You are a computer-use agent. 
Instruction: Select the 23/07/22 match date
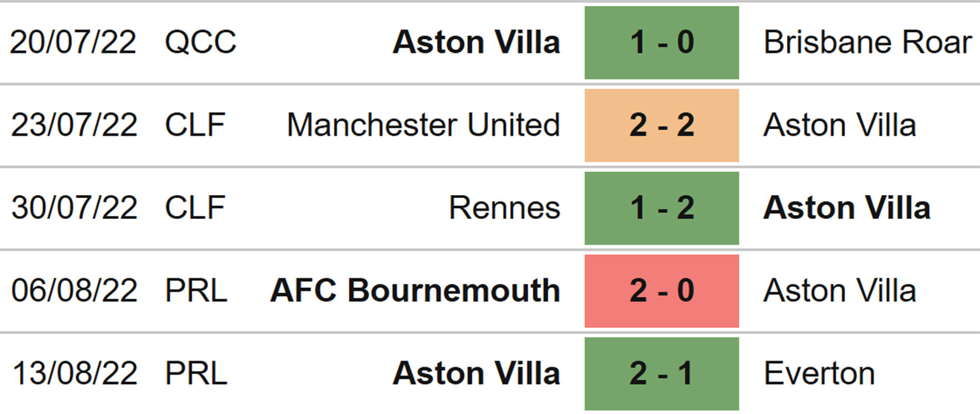73,125
